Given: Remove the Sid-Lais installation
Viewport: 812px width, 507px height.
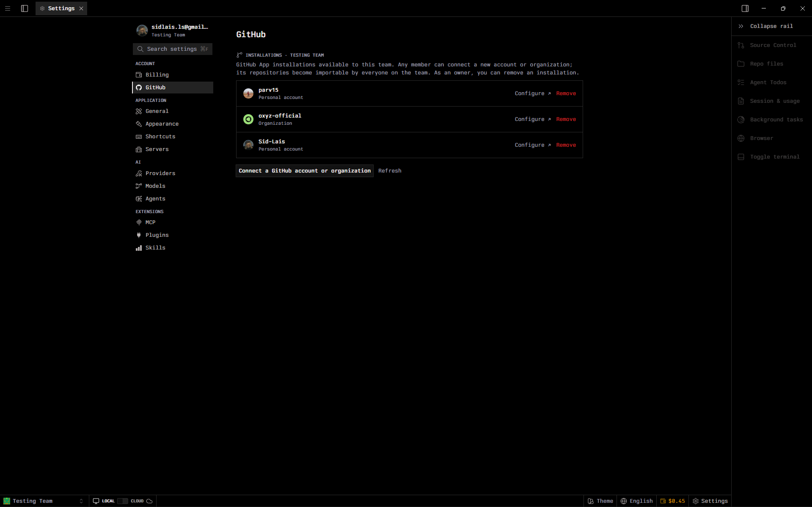Looking at the screenshot, I should pos(566,145).
